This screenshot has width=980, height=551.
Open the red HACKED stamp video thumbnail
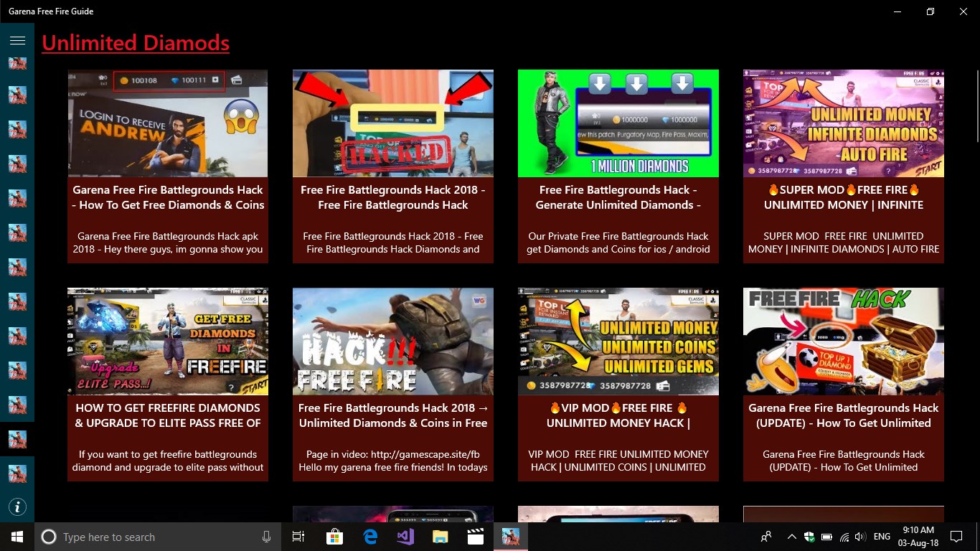click(393, 123)
